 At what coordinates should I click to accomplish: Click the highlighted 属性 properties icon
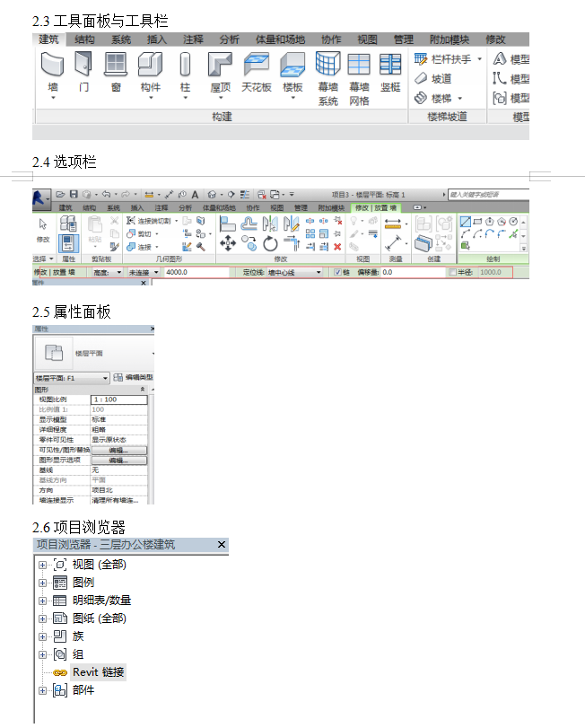pyautogui.click(x=68, y=243)
